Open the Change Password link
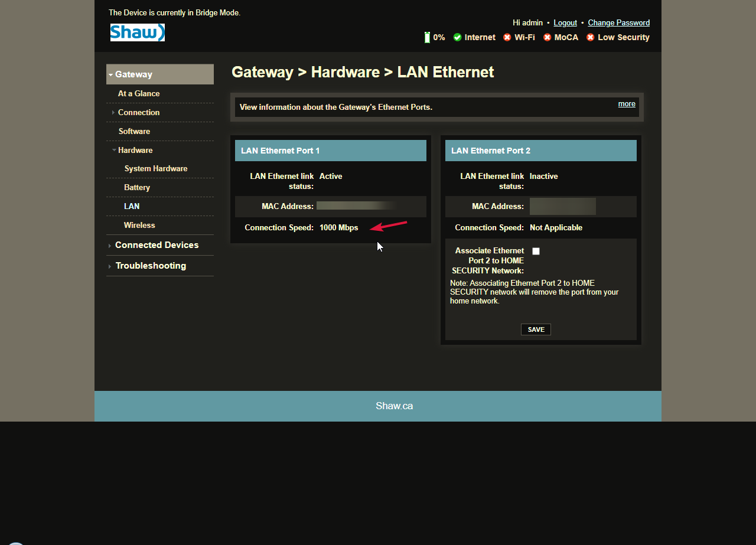 point(618,22)
